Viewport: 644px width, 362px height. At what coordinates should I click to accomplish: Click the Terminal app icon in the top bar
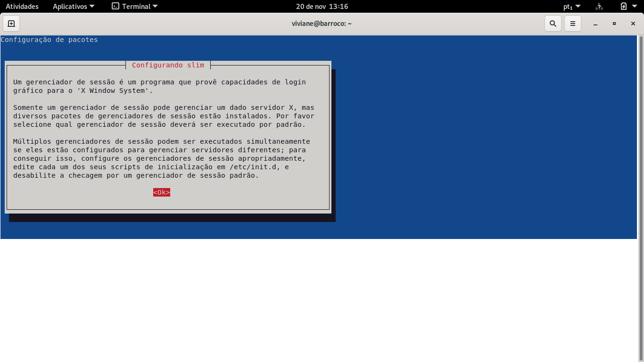(116, 7)
